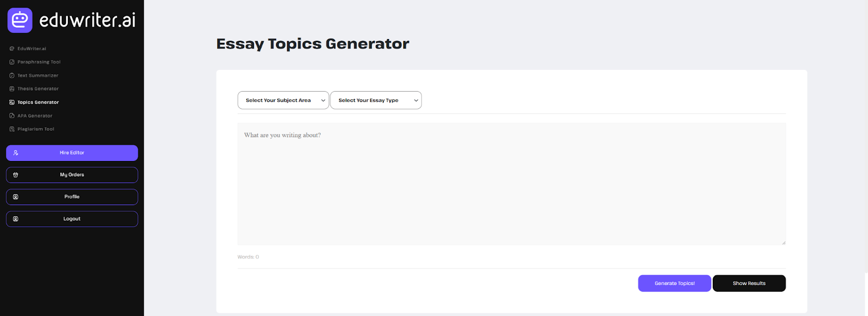Click the user icon on Profile button
The height and width of the screenshot is (316, 868).
pyautogui.click(x=16, y=197)
